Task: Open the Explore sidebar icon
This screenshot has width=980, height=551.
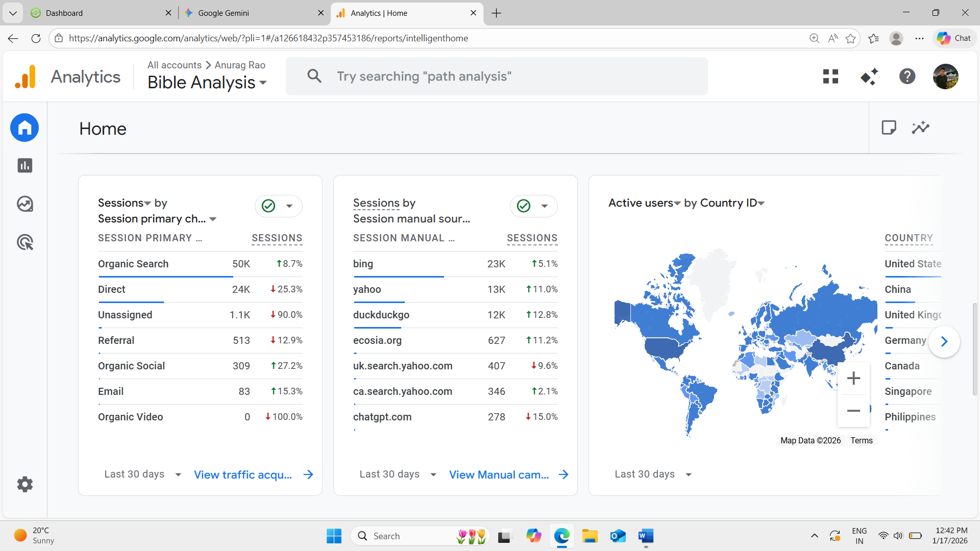Action: tap(24, 204)
